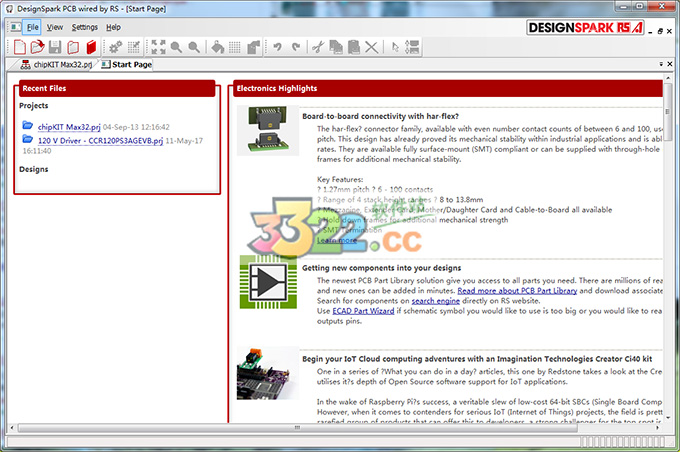Click the vertical scrollbar up arrow
Viewport: 680px width, 452px height.
(x=668, y=79)
